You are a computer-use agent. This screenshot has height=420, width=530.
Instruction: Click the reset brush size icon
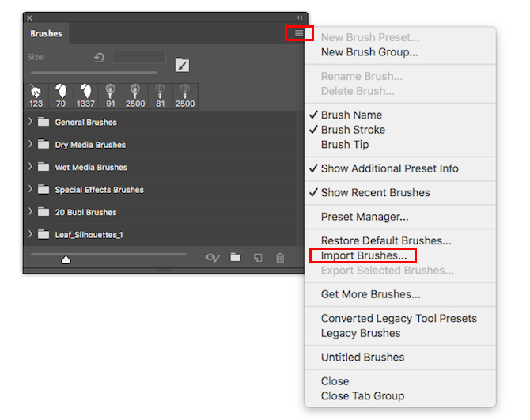(100, 58)
